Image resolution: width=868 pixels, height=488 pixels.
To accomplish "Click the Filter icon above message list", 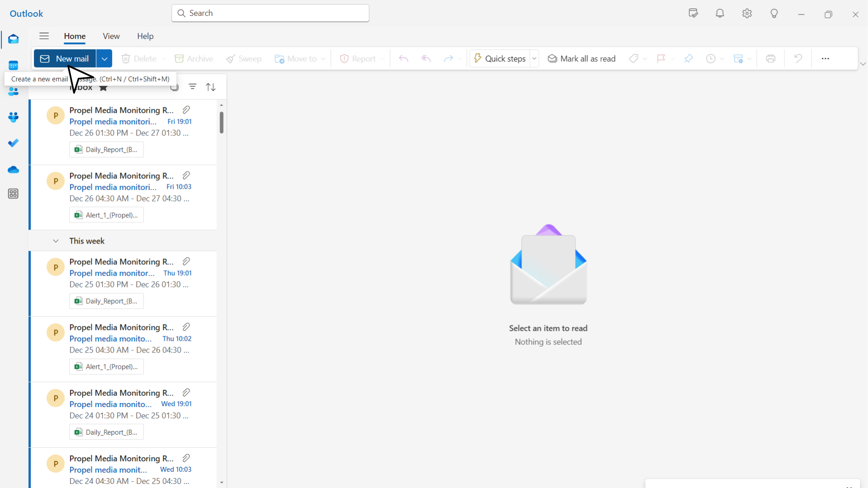I will 193,87.
